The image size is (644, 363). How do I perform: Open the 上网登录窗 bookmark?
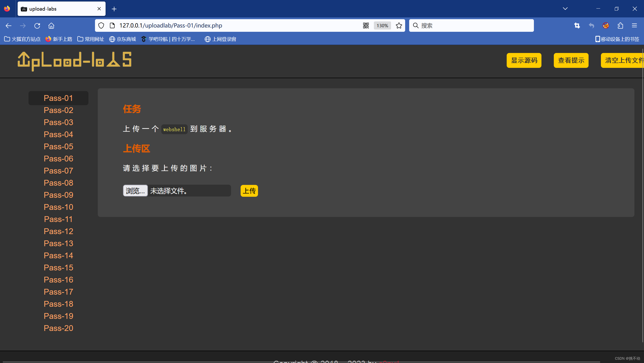pos(220,39)
